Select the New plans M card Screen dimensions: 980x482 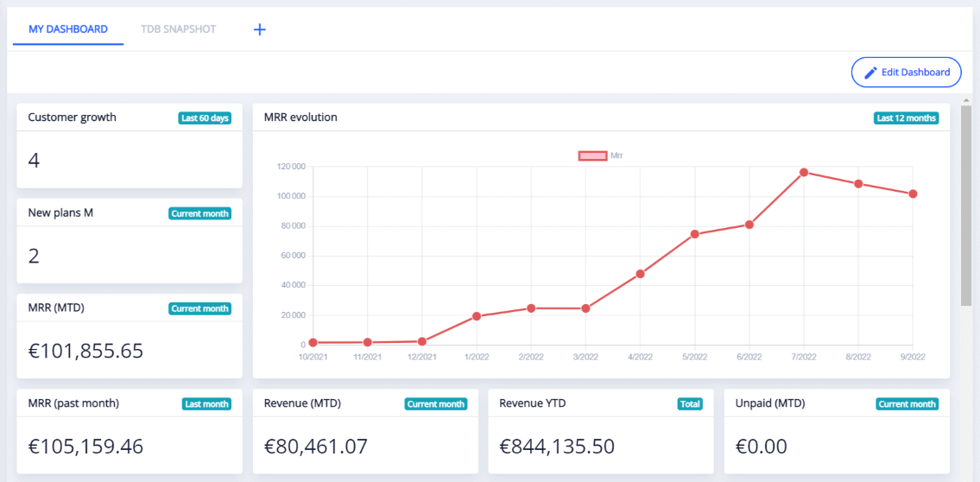pos(130,241)
